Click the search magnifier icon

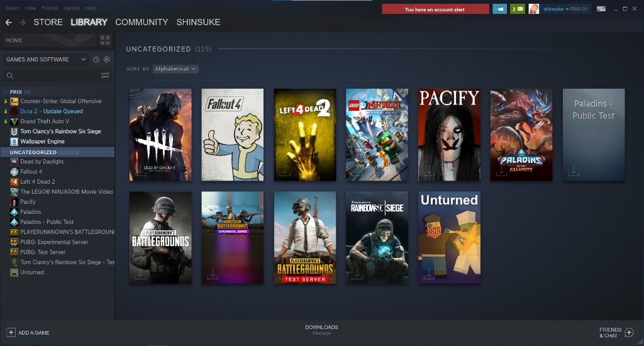pyautogui.click(x=10, y=75)
